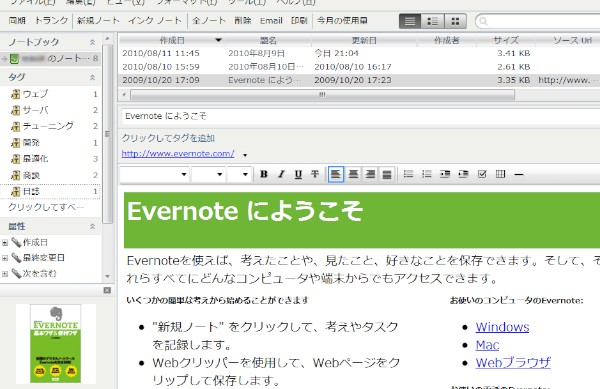Create an インク ノート
600x389 pixels.
(155, 21)
